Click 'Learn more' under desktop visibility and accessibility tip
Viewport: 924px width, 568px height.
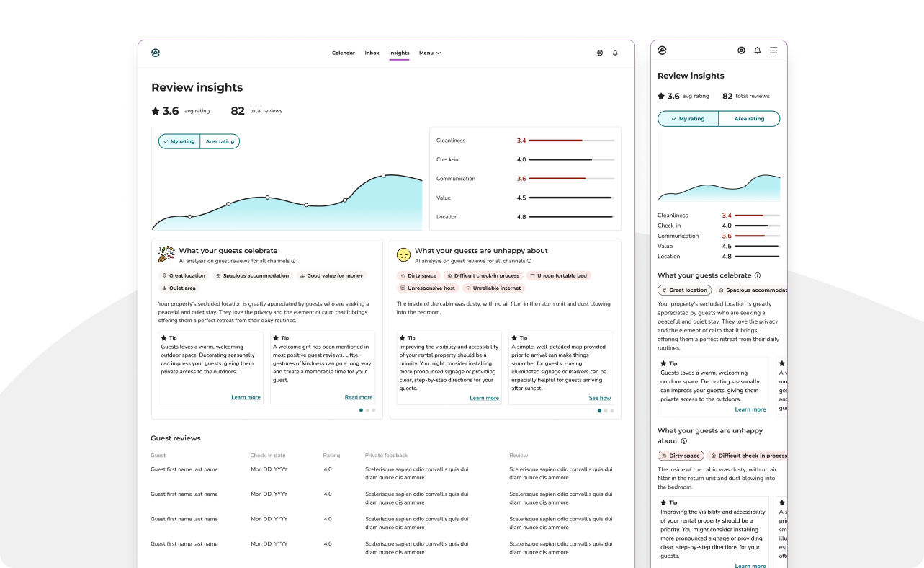(484, 398)
